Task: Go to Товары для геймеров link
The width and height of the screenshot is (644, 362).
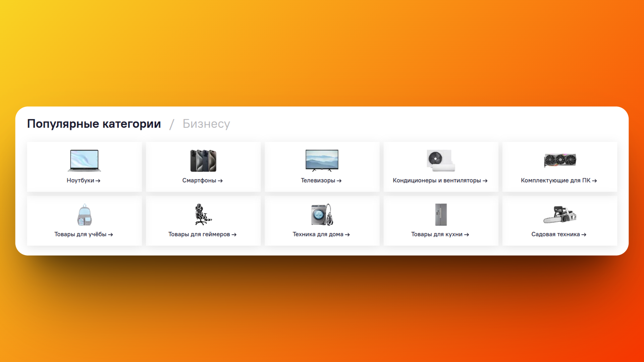Action: [202, 234]
